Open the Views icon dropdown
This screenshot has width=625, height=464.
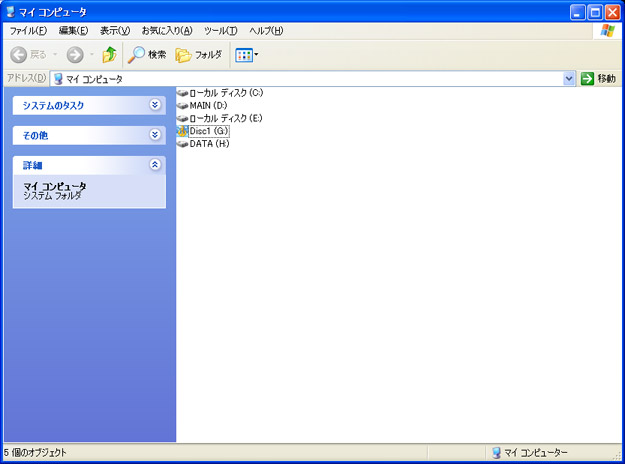pos(246,55)
